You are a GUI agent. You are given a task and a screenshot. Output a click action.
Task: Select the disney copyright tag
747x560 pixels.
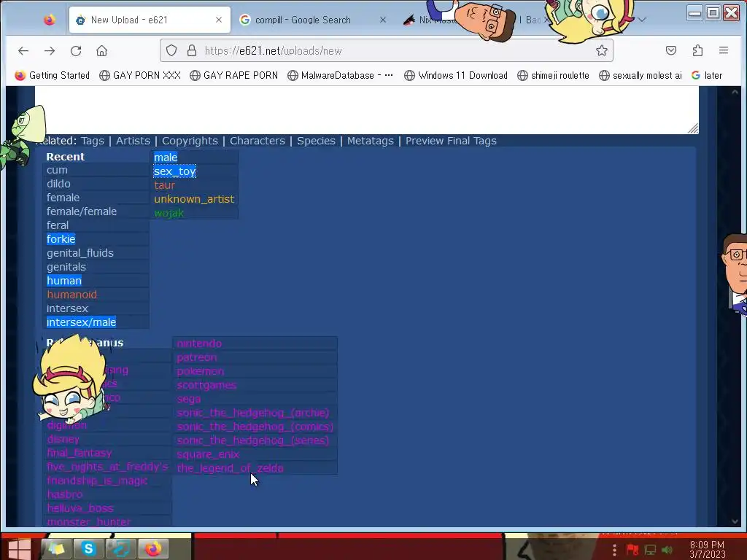click(x=63, y=439)
